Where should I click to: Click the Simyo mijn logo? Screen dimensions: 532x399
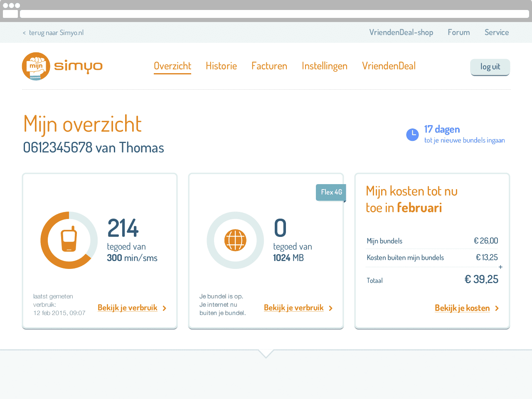tap(62, 66)
